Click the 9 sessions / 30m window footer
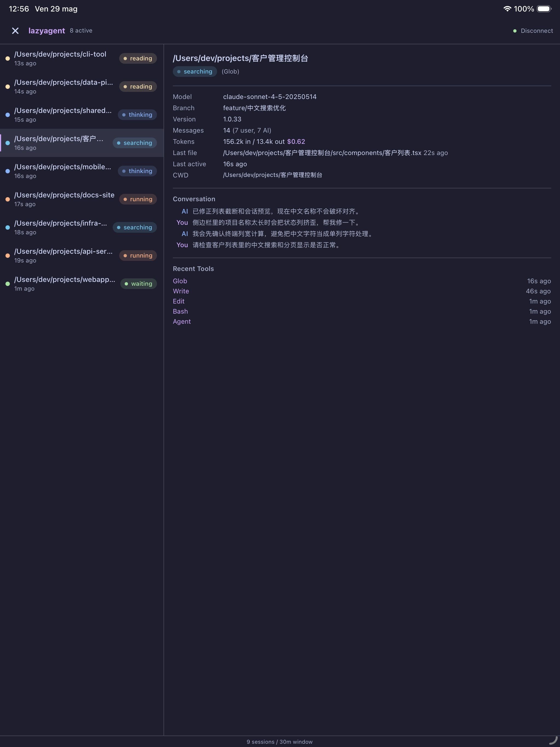560x747 pixels. (x=280, y=742)
